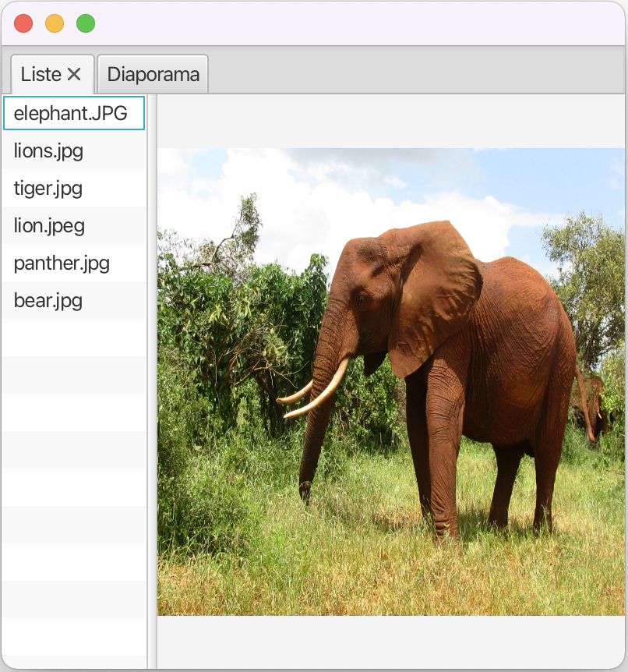Viewport: 628px width, 672px height.
Task: Click the blank gray strip below the photo
Action: [390, 641]
